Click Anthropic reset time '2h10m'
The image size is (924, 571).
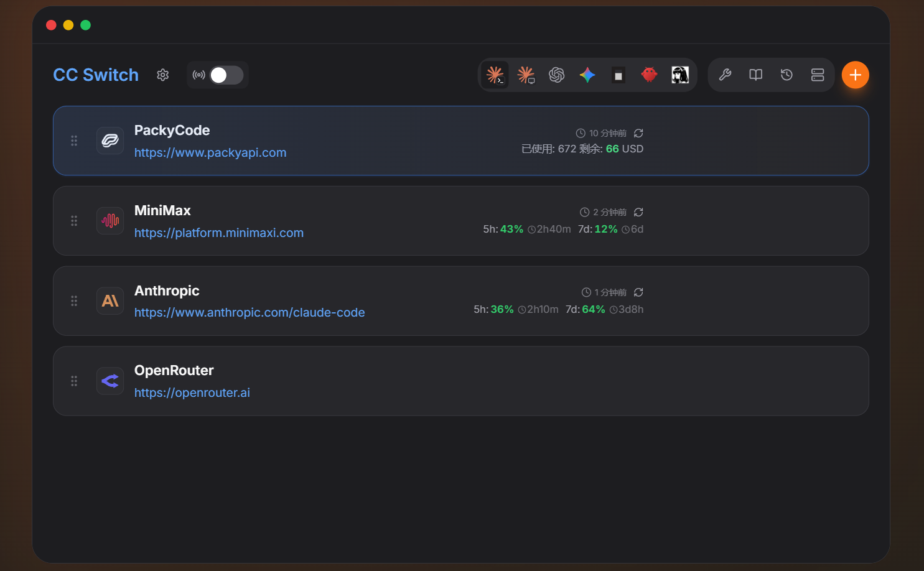543,309
